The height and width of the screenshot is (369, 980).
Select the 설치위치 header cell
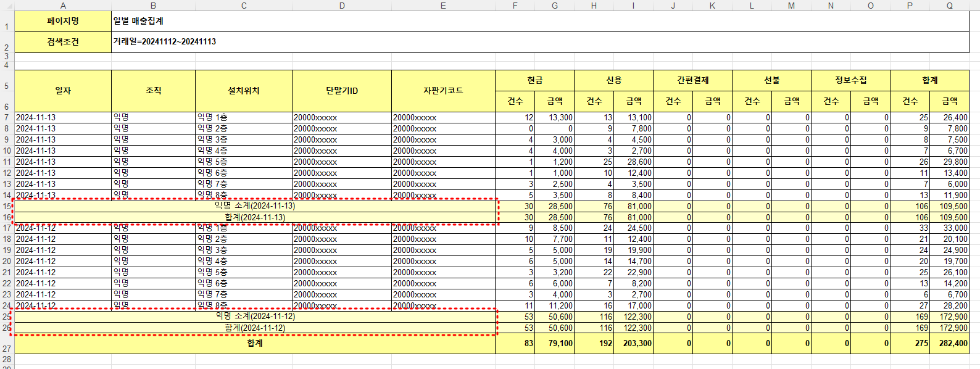(244, 91)
